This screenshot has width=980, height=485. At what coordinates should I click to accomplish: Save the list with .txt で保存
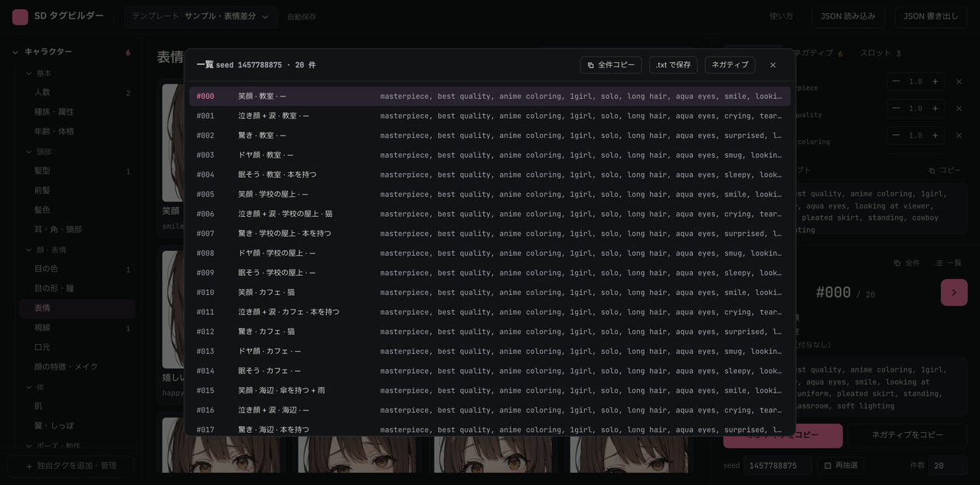coord(673,65)
